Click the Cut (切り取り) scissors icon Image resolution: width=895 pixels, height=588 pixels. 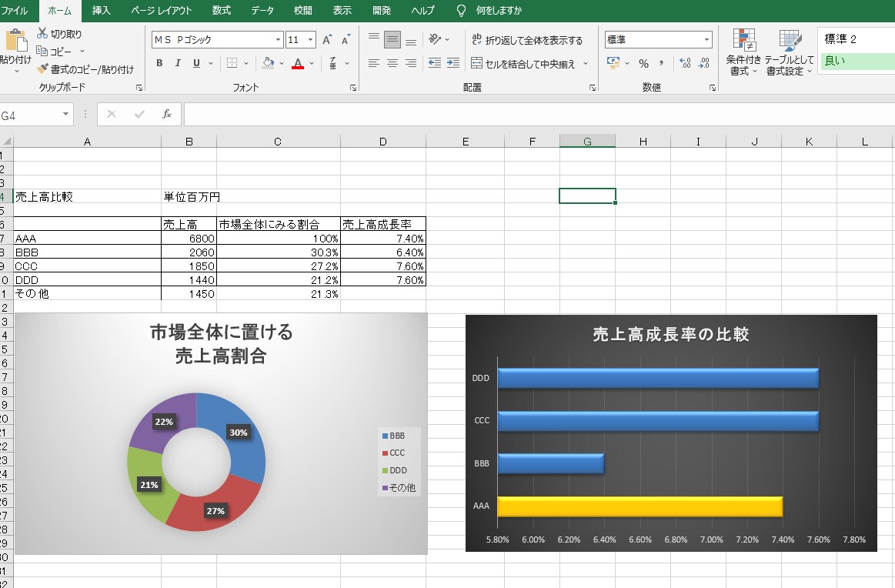click(42, 34)
